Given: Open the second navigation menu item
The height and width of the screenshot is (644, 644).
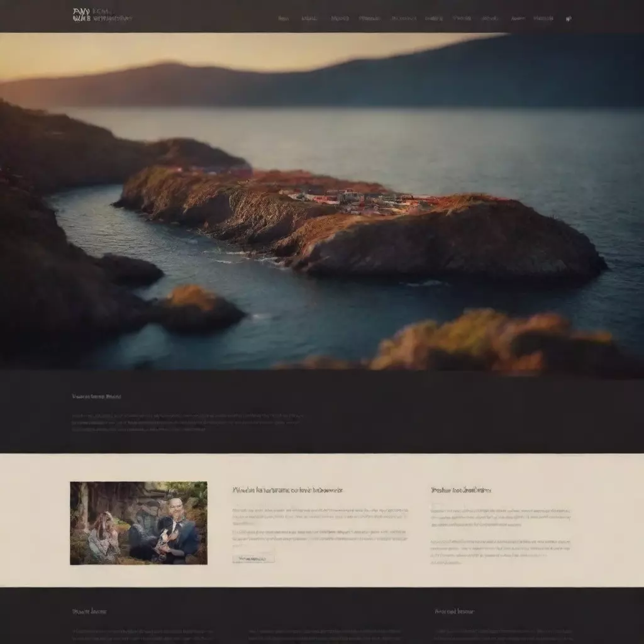Looking at the screenshot, I should pos(309,18).
